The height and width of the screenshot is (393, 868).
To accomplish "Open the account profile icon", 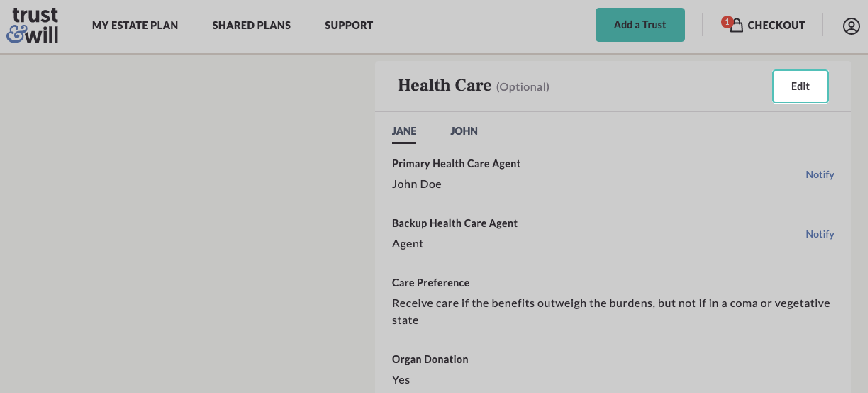I will pyautogui.click(x=851, y=26).
